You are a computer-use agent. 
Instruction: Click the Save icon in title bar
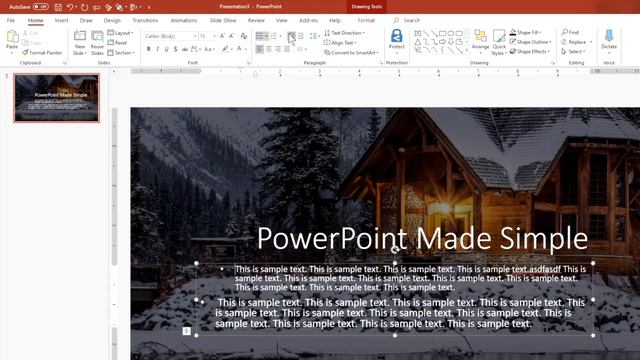coord(58,7)
